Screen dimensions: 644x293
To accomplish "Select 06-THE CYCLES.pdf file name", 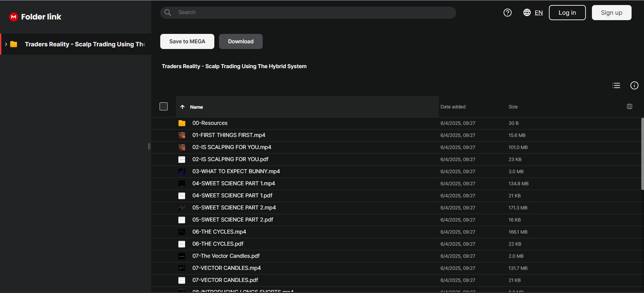I will [218, 244].
